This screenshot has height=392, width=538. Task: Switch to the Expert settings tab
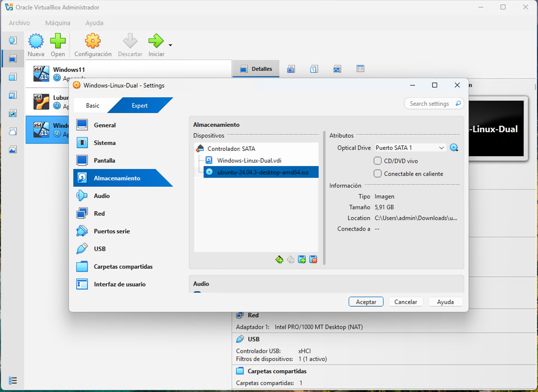[140, 106]
